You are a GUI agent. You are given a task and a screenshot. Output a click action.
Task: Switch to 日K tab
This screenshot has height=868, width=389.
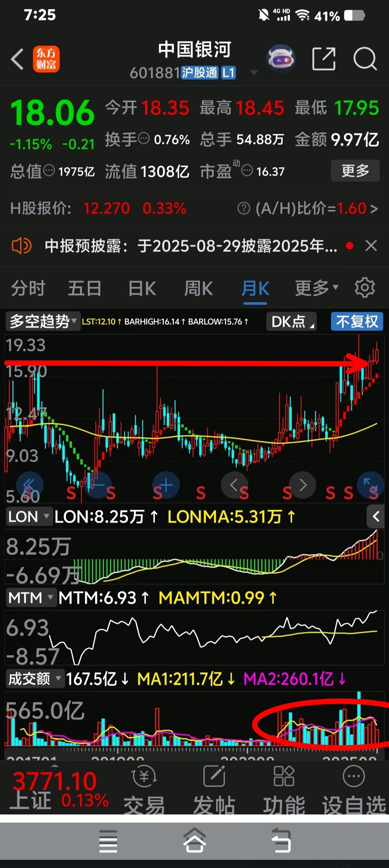pyautogui.click(x=142, y=288)
